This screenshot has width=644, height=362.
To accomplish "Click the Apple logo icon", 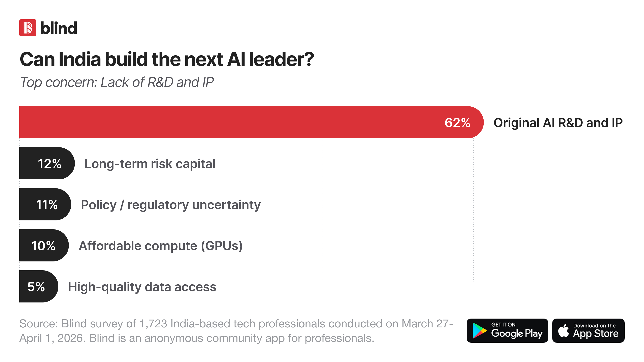I will point(563,330).
